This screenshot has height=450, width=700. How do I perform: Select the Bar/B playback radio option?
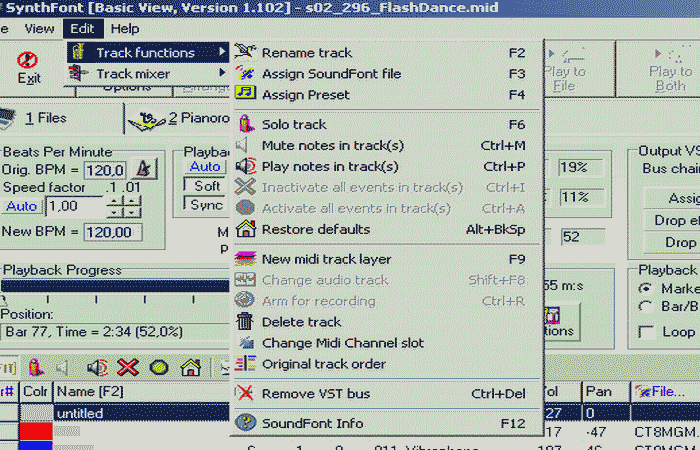(645, 305)
